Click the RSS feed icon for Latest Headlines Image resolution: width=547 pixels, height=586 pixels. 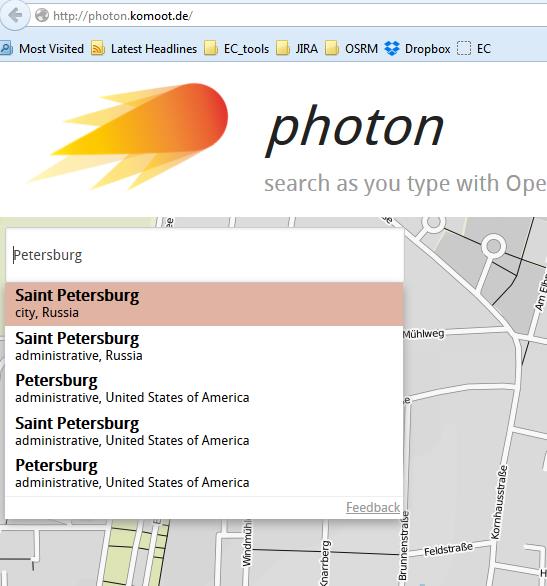click(x=98, y=49)
